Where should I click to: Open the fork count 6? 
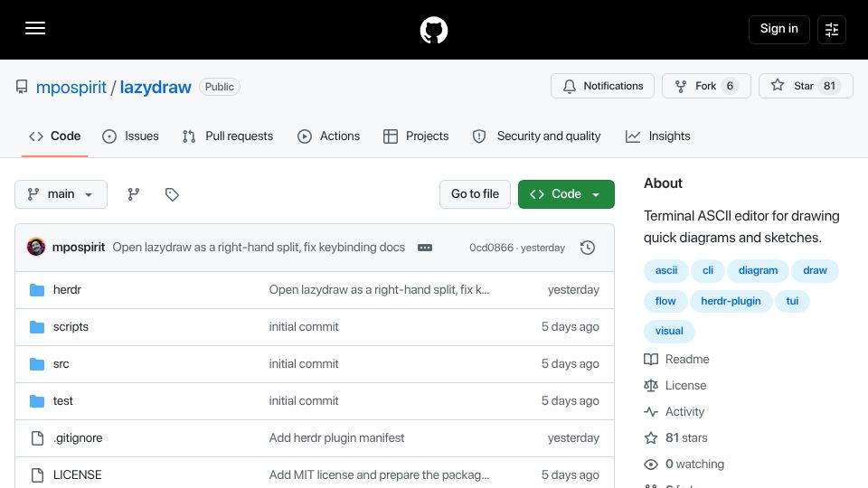[x=730, y=86]
